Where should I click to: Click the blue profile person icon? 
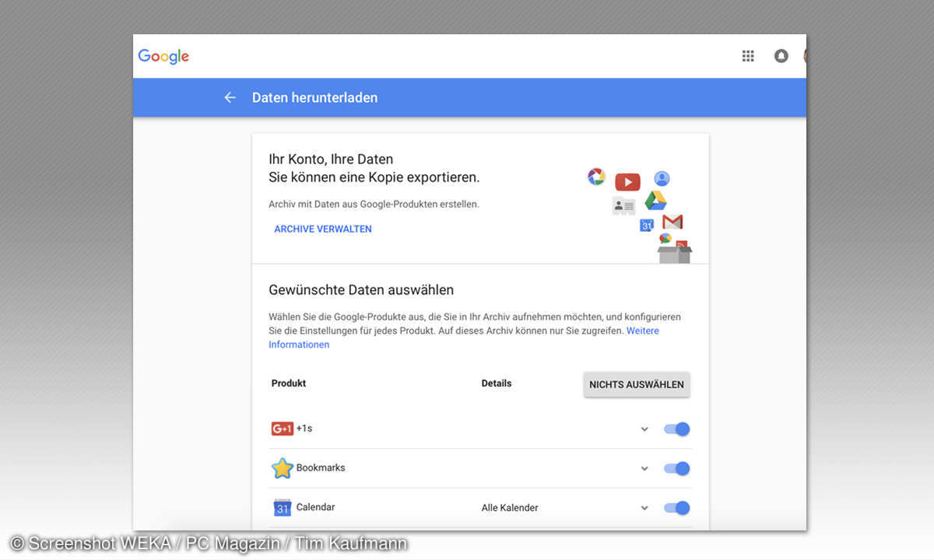click(662, 179)
